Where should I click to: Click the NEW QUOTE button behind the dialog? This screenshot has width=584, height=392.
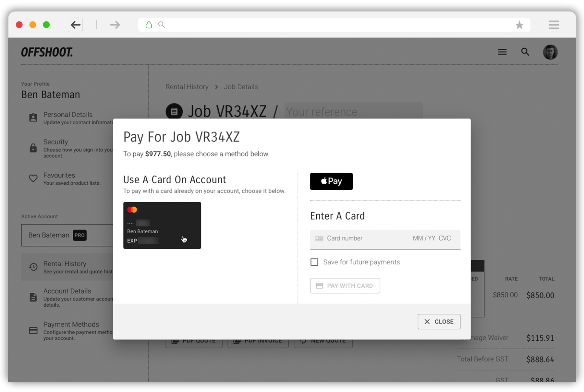pos(323,343)
